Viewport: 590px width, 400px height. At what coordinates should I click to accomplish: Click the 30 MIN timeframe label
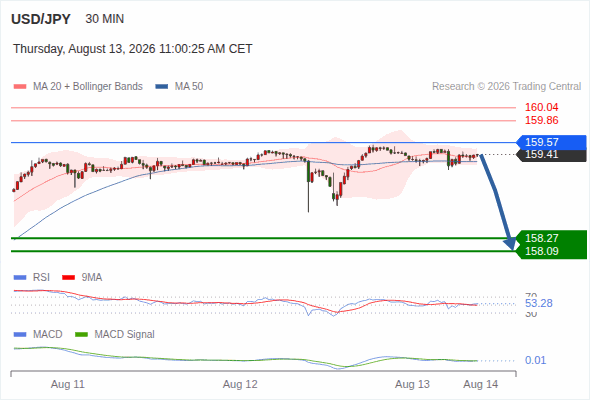coord(105,19)
